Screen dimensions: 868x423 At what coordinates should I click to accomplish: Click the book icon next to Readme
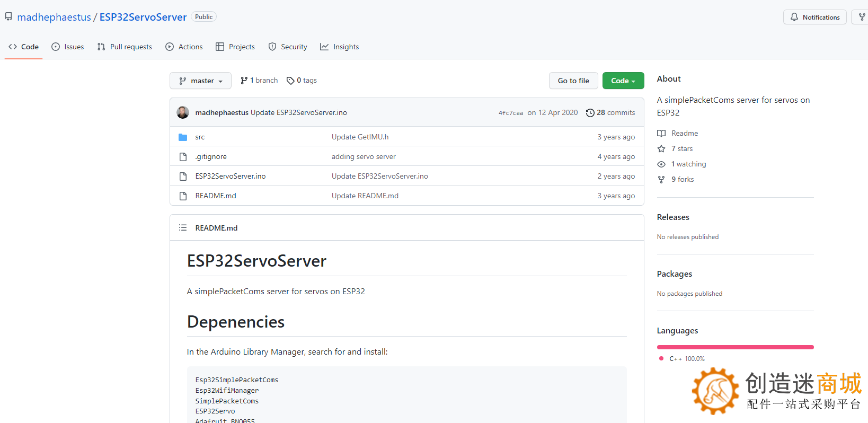(x=661, y=133)
